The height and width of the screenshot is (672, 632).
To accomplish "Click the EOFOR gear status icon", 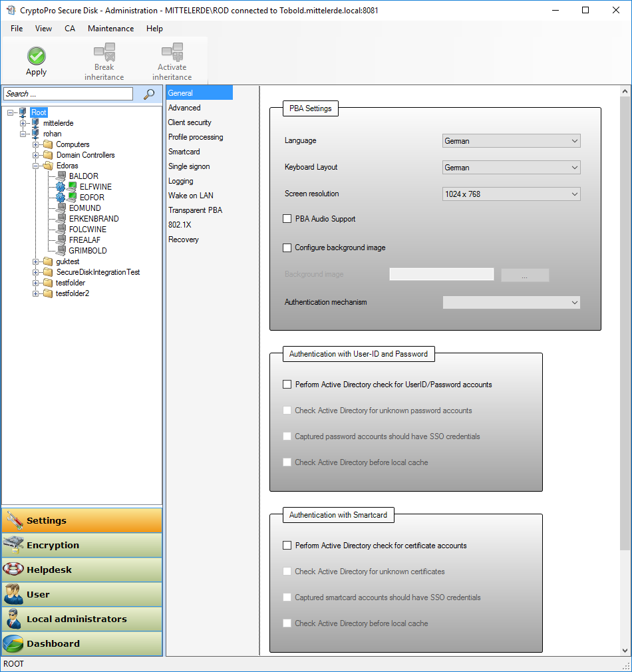I will 61,198.
